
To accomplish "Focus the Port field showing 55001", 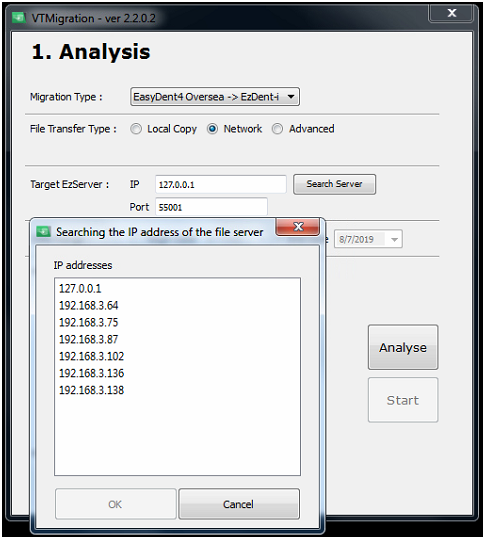I will click(211, 207).
